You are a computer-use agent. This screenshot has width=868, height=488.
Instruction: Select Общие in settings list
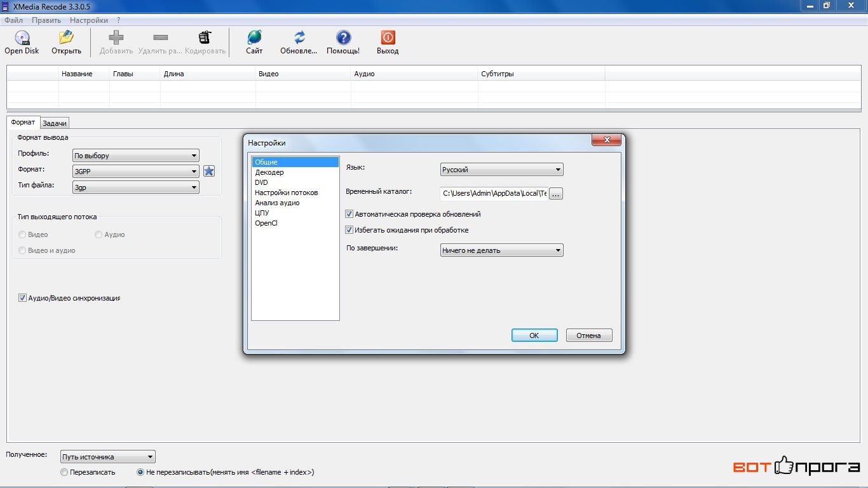(295, 162)
